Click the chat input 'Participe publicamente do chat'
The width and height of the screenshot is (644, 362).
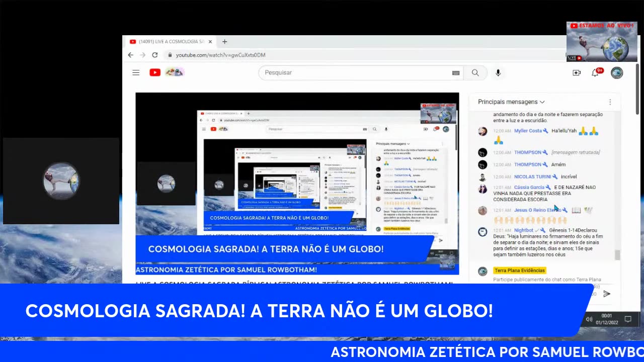click(547, 280)
